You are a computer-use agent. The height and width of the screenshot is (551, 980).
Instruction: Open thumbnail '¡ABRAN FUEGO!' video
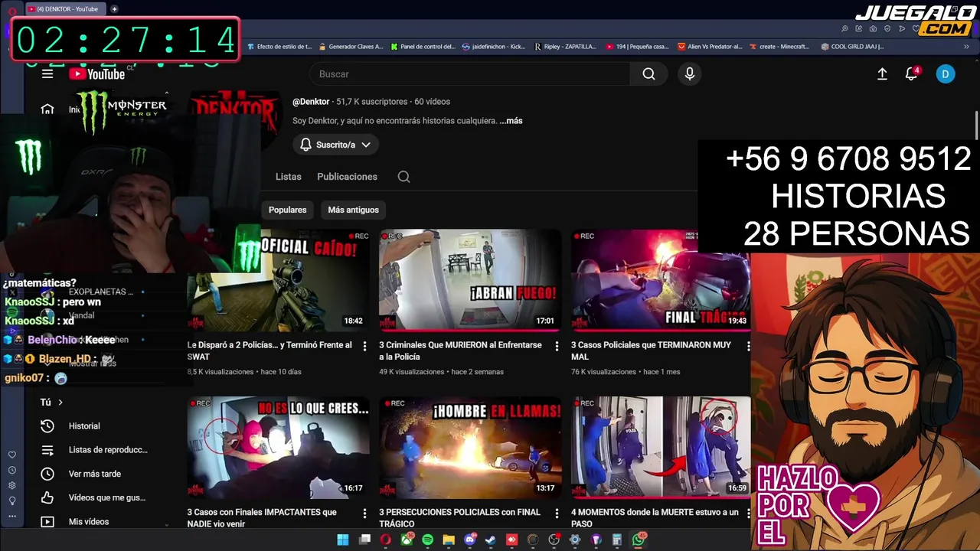point(469,280)
